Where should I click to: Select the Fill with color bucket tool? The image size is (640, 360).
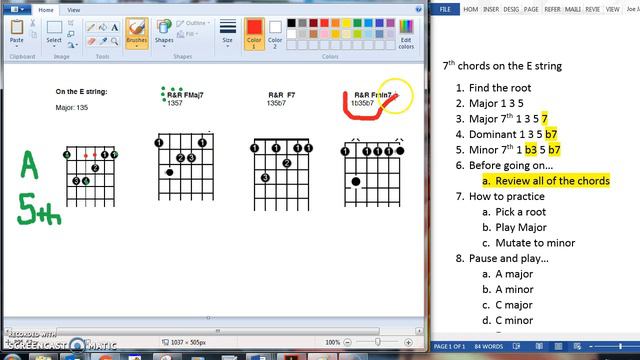click(x=103, y=27)
